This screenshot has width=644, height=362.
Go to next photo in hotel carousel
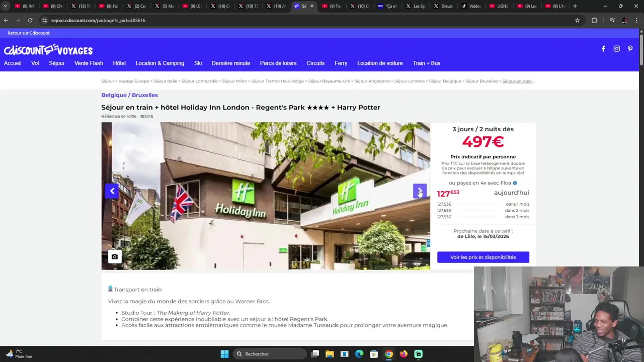click(420, 191)
